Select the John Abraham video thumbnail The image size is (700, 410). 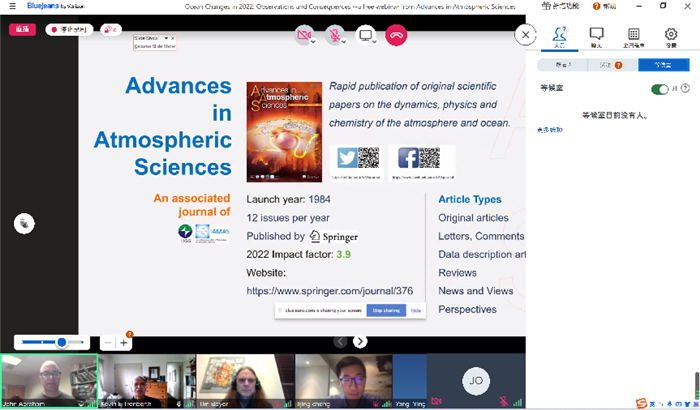pyautogui.click(x=49, y=380)
